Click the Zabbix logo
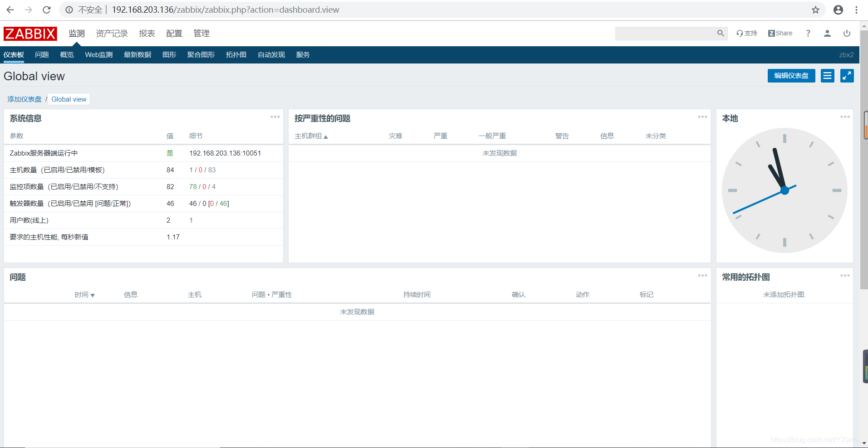Screen dimensions: 868x448 click(30, 34)
